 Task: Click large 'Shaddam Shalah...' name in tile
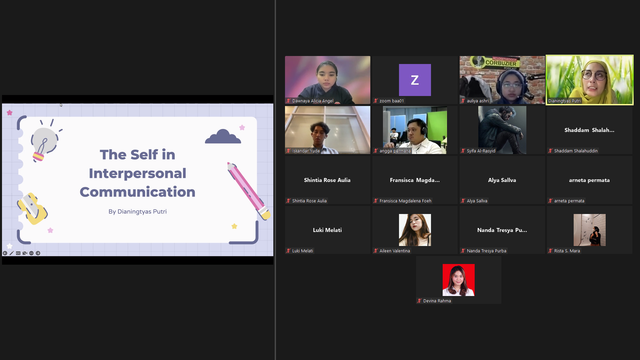(589, 130)
